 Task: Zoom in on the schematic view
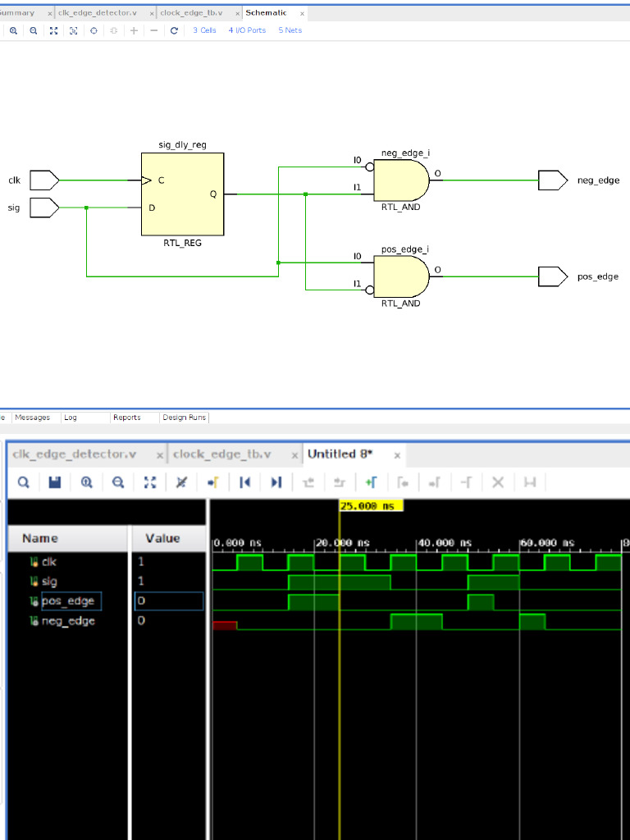(x=13, y=30)
